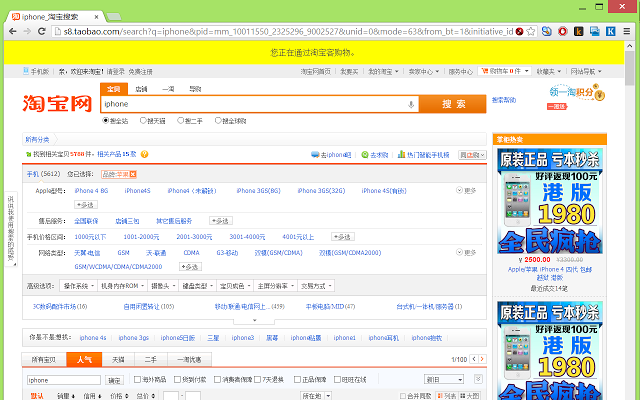
Task: Expand 更多 in the Apple型号 row
Action: [466, 191]
